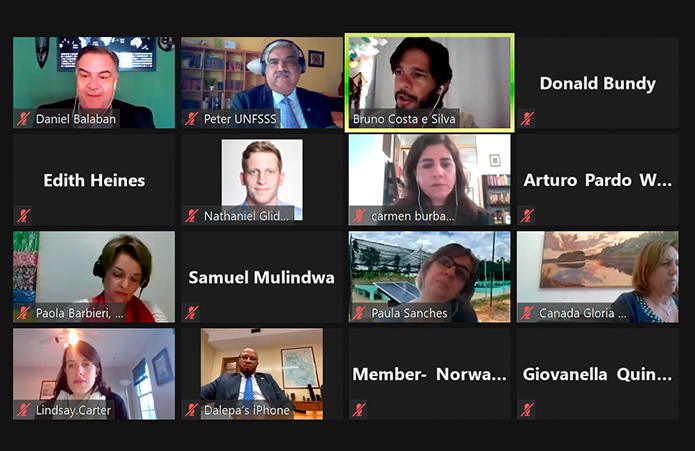
Task: Select Bruno Costa e Silva's active speaker video
Action: pyautogui.click(x=429, y=83)
